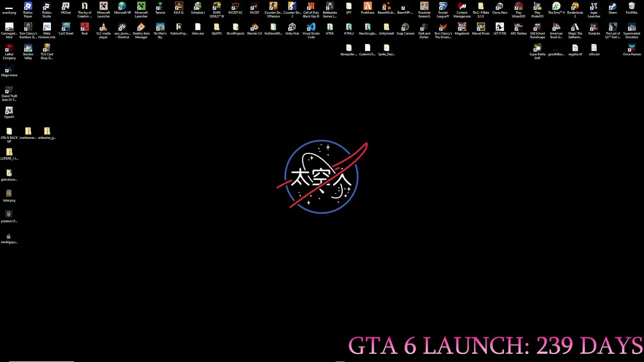This screenshot has height=362, width=644.
Task: Open the Roblox Player shortcut
Action: (28, 10)
